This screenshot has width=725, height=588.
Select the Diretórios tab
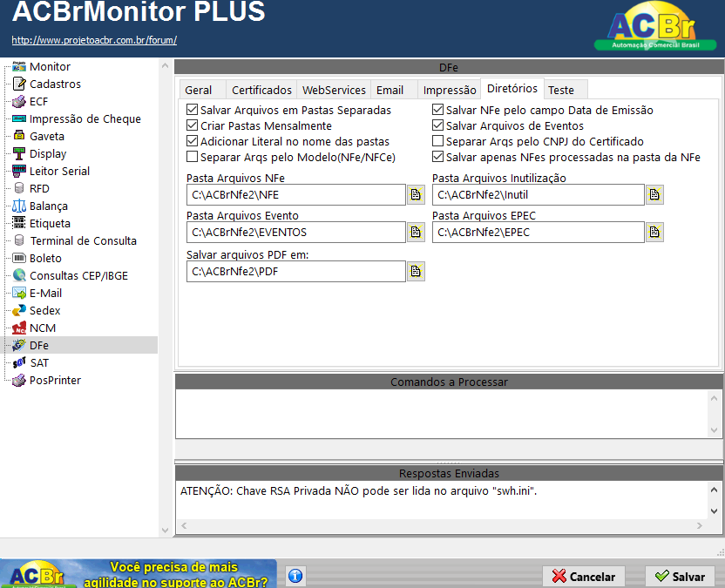(x=512, y=88)
